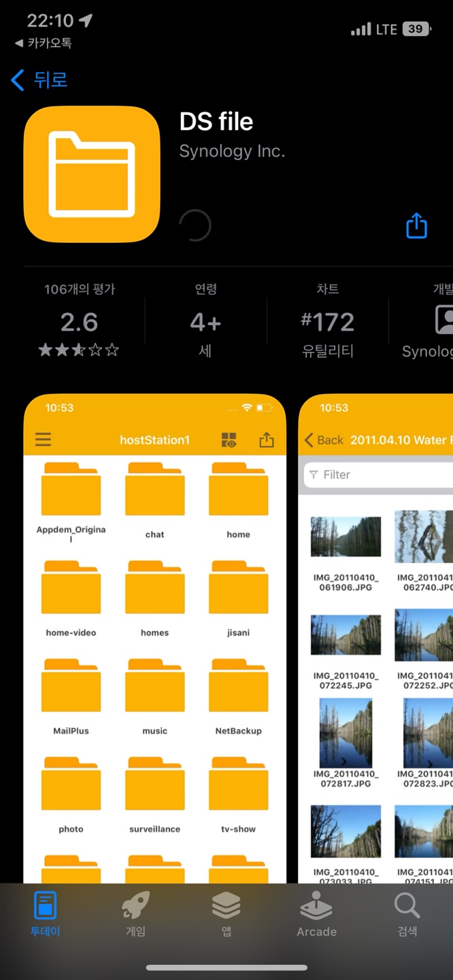
Task: Tap the developer person icon
Action: (x=444, y=320)
